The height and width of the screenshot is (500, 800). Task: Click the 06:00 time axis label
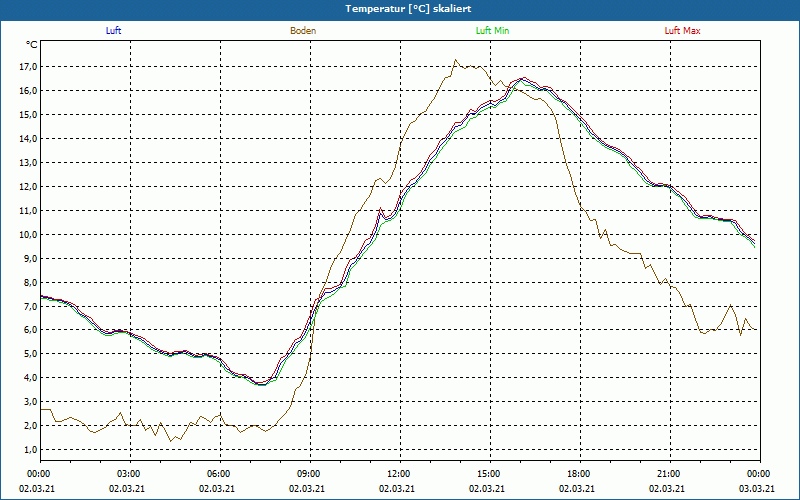pyautogui.click(x=220, y=474)
